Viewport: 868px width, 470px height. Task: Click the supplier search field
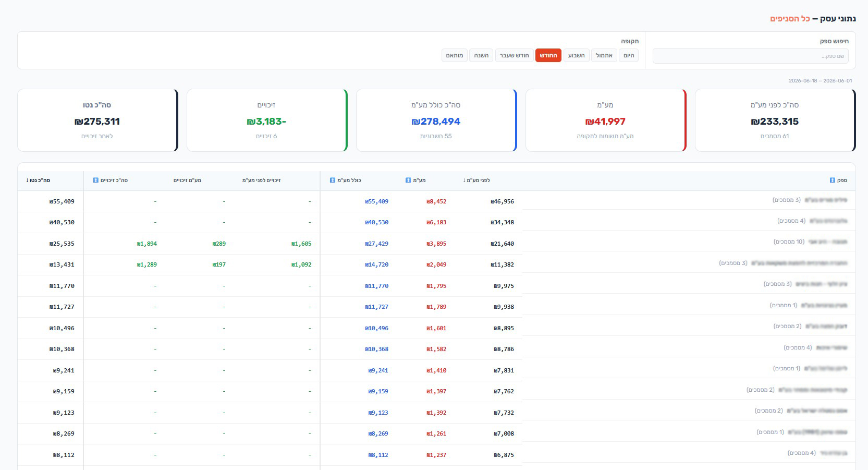[x=751, y=56]
